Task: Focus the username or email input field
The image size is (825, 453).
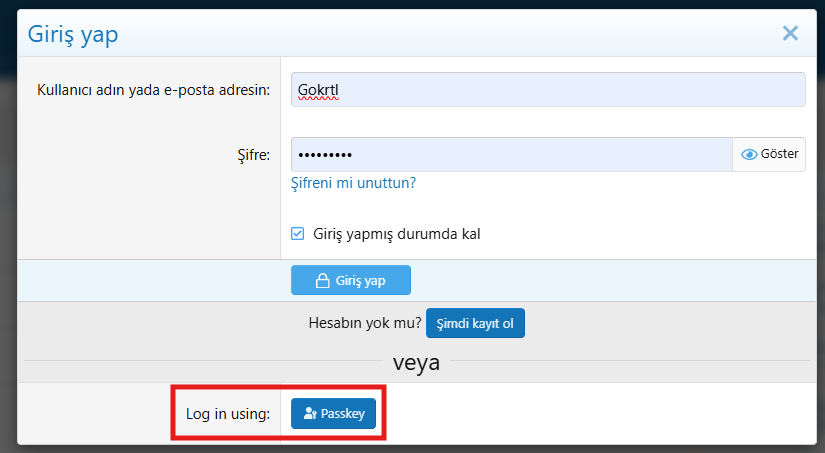Action: (x=547, y=89)
